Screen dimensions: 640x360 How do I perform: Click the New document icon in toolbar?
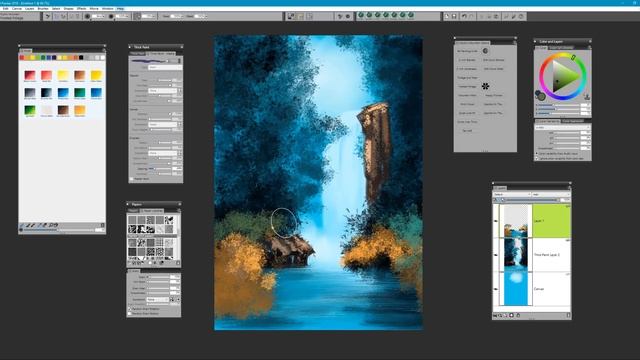pyautogui.click(x=447, y=16)
